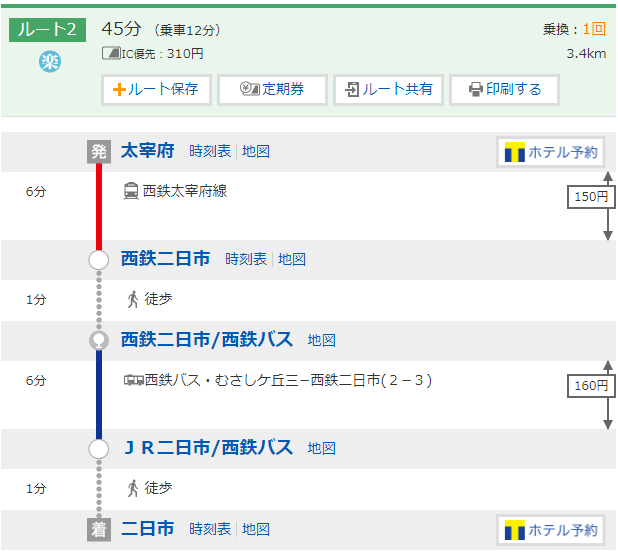Click ホテル予約 beside 太宰府

550,152
